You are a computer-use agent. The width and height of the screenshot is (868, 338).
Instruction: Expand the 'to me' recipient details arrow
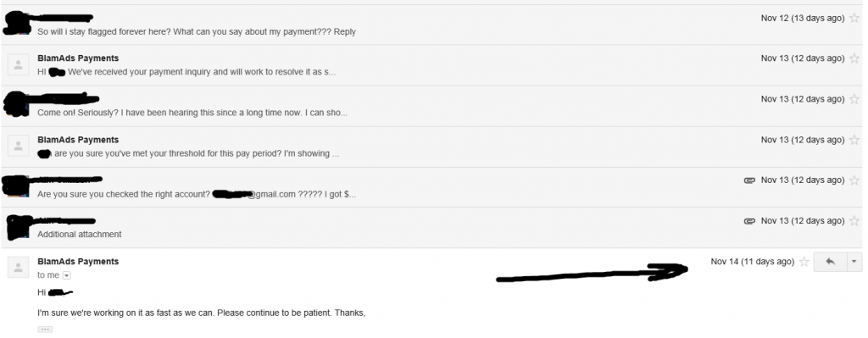click(x=66, y=275)
